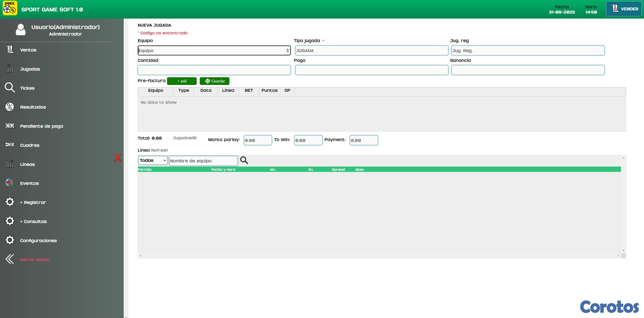Click the Cantidad input field
The width and height of the screenshot is (644, 318).
[214, 70]
